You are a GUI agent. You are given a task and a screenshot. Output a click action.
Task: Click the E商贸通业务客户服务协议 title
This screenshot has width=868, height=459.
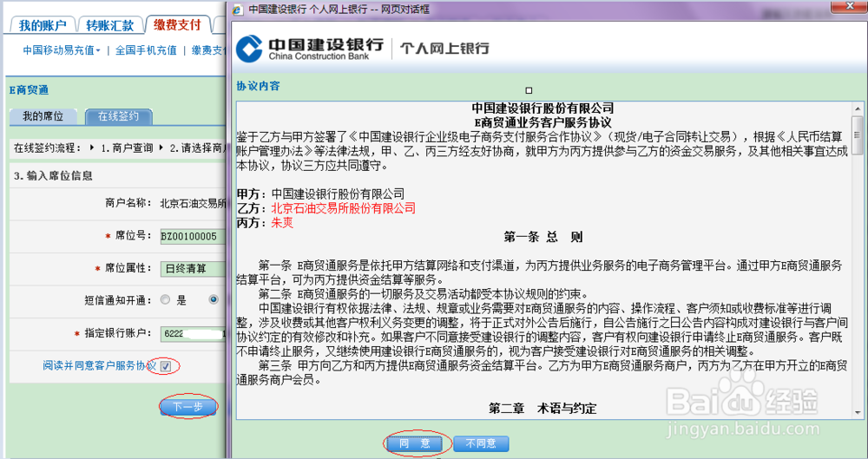coord(542,121)
